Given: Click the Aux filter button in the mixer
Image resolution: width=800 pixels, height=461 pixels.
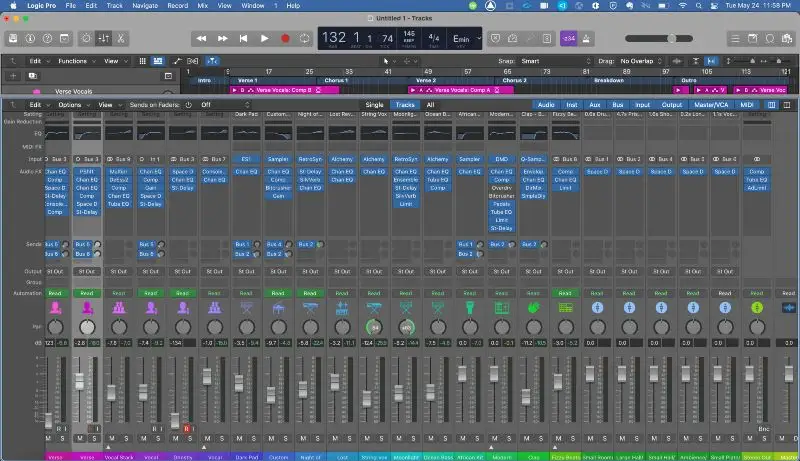Looking at the screenshot, I should coord(596,104).
